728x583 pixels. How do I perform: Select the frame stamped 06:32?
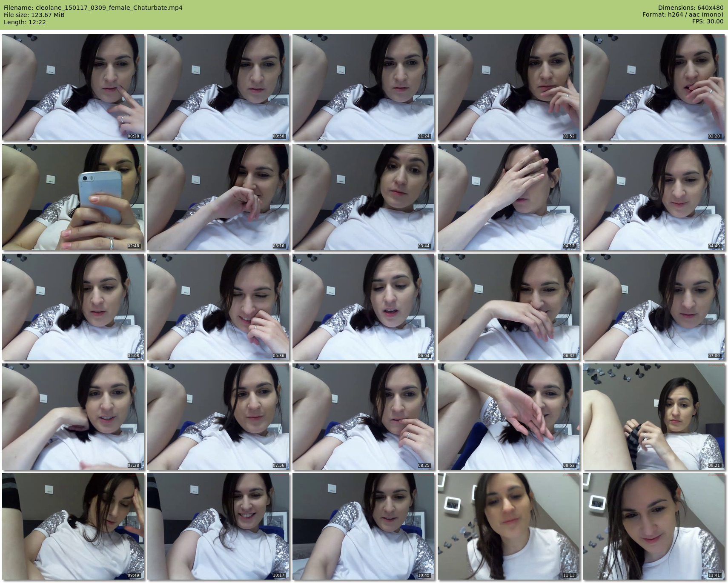(x=509, y=307)
